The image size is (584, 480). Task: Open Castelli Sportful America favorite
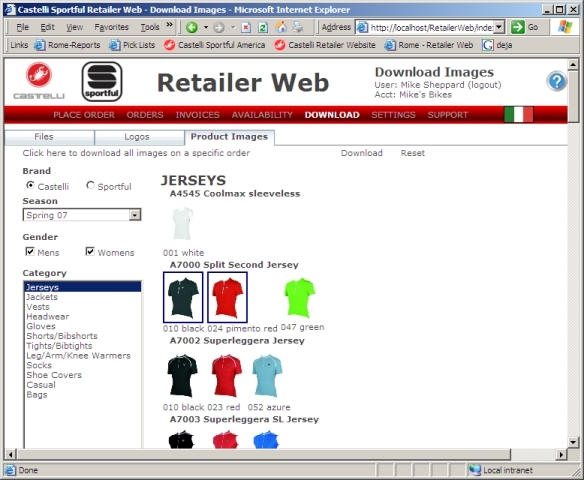215,45
